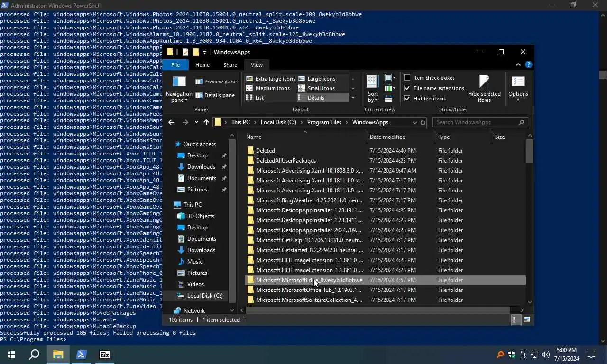Expand the Group by dropdown
Viewport: 607px width, 364px height.
tap(390, 78)
